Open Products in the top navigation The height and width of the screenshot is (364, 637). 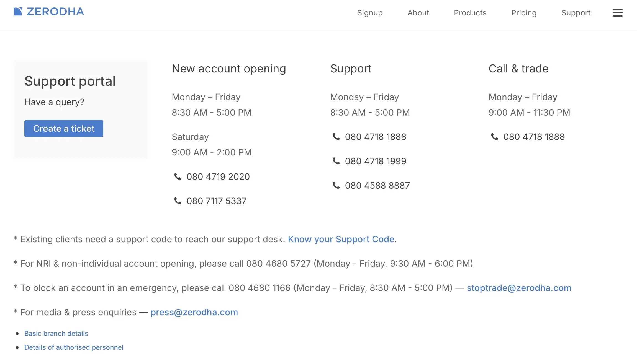(470, 13)
